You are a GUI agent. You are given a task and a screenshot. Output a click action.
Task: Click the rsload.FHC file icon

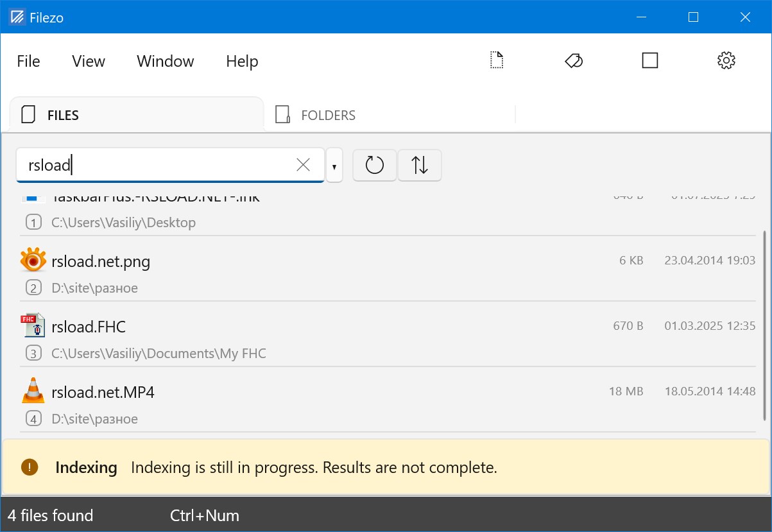coord(33,326)
